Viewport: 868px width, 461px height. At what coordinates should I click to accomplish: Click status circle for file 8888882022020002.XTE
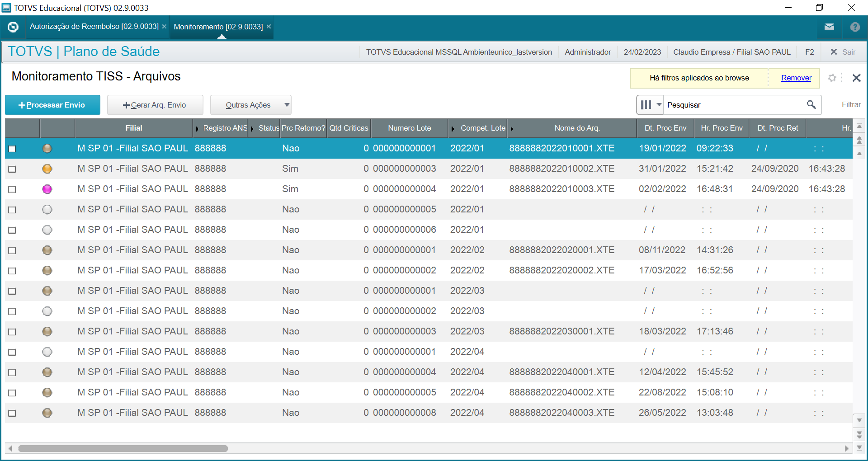tap(47, 270)
